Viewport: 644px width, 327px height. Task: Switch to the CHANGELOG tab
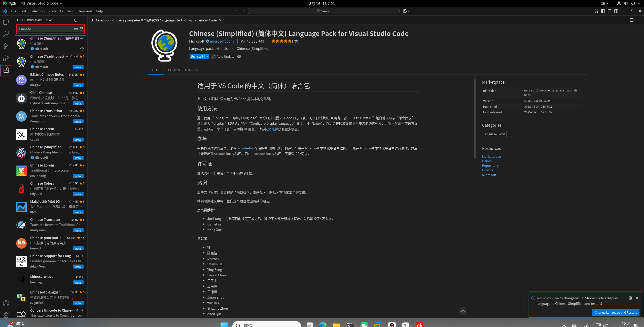point(193,70)
